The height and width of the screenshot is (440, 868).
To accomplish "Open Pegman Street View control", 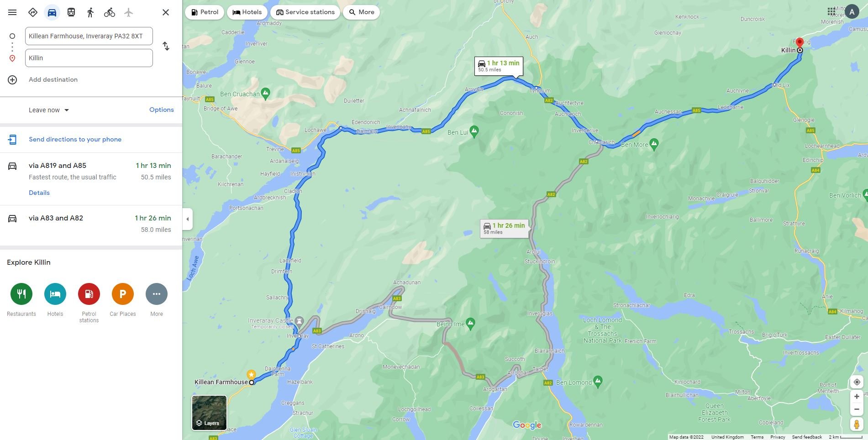I will (857, 424).
